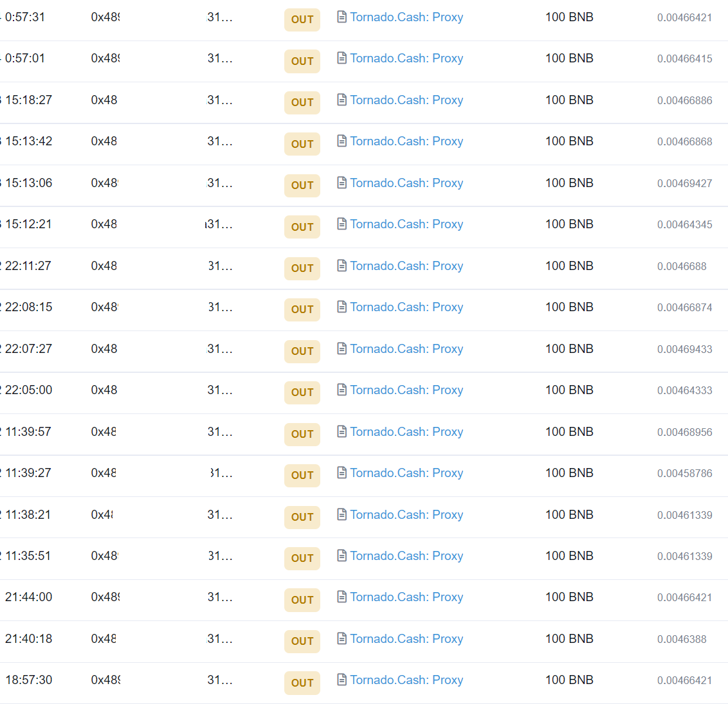Select document icon beside 15:13:06 transaction's recipient
This screenshot has height=704, width=728.
click(x=342, y=183)
